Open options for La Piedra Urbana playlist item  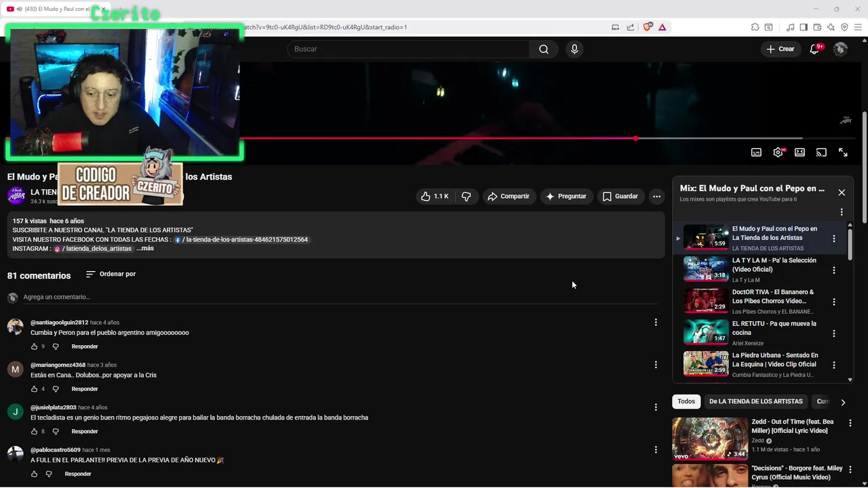[834, 365]
